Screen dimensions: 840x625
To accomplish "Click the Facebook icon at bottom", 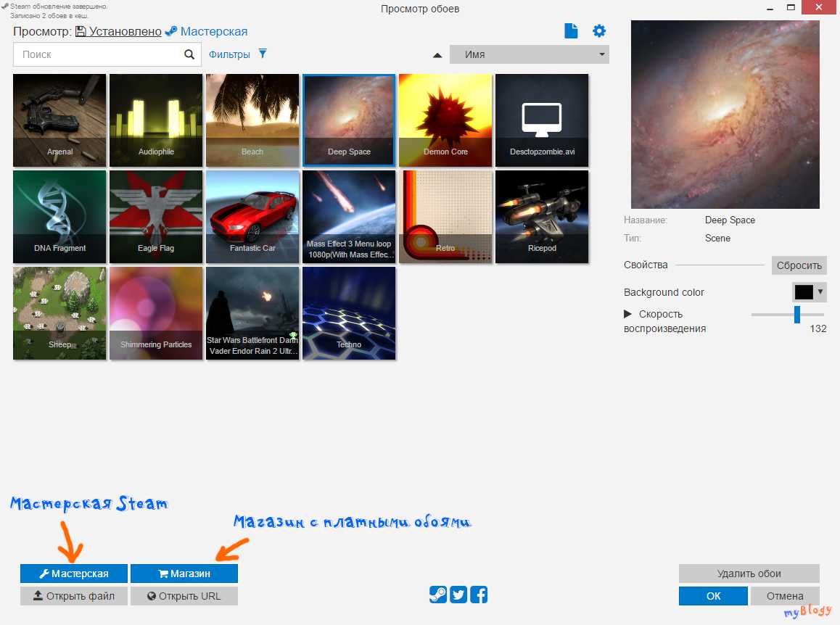I will (479, 595).
